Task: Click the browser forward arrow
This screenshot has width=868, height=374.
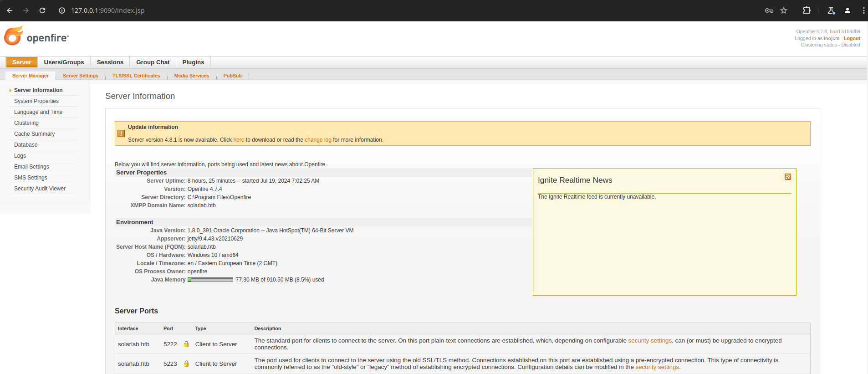Action: 26,10
